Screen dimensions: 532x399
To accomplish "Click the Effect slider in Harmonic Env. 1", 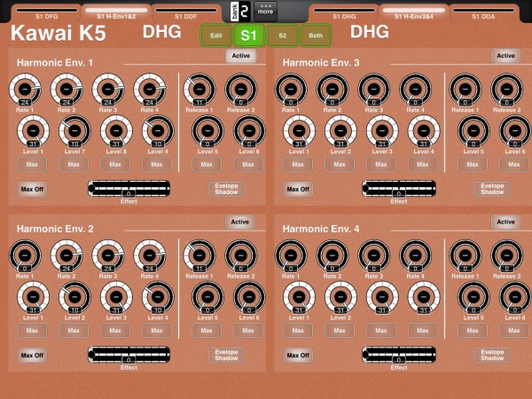I will click(x=129, y=189).
